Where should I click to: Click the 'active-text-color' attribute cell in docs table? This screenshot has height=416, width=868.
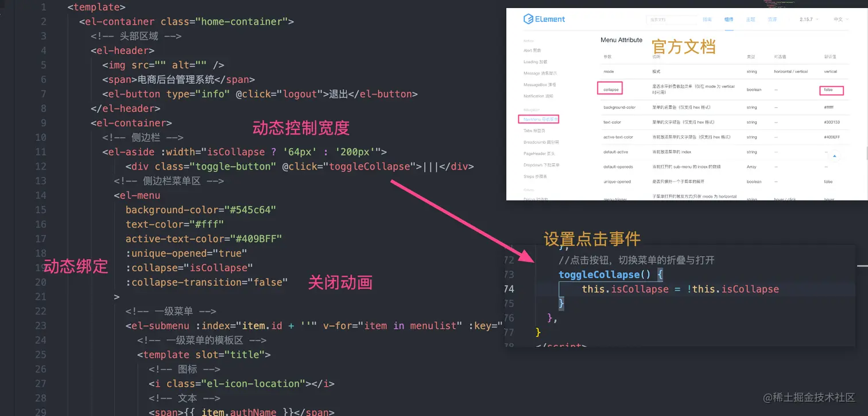pos(618,137)
